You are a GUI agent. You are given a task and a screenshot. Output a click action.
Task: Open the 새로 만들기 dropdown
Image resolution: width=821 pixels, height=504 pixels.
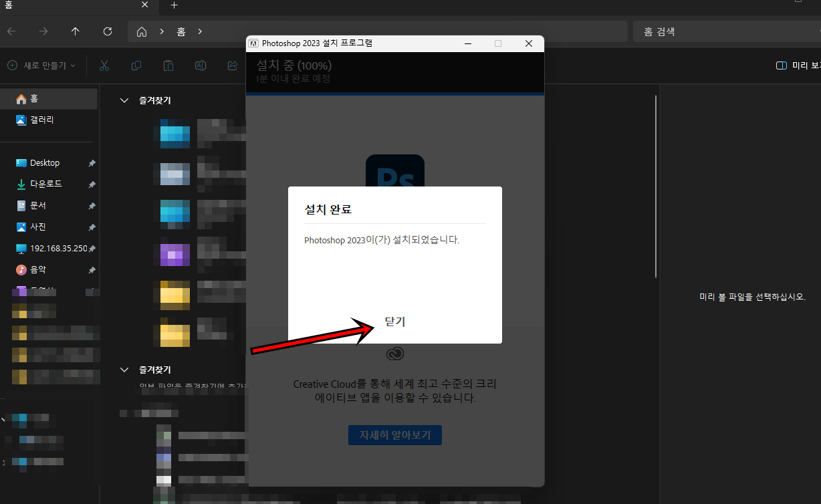(x=41, y=66)
